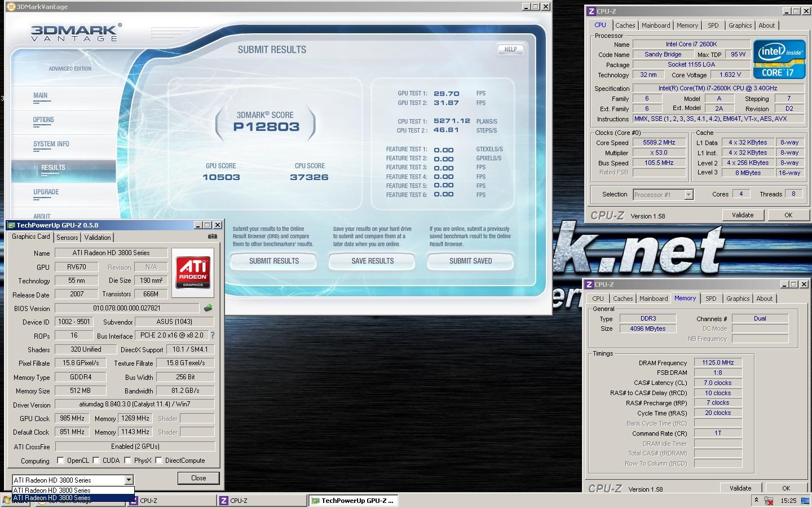Click the Memory Size value 4096 MBytes

648,329
